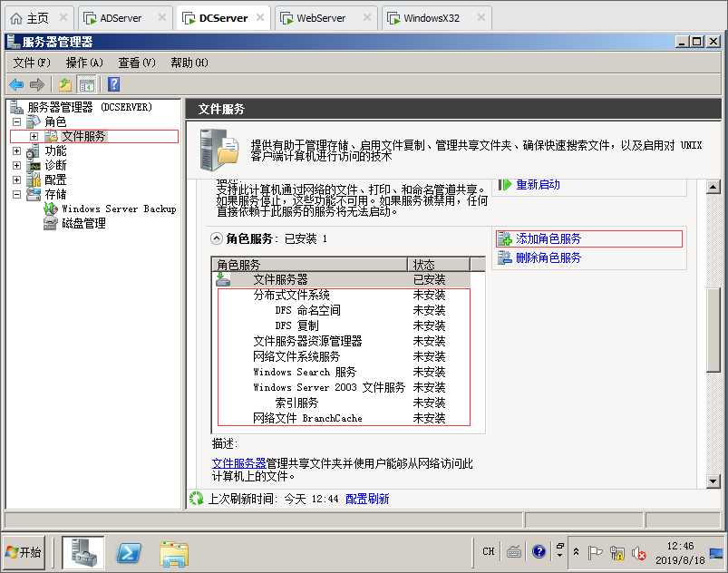Click the Back arrow toolbar icon
The height and width of the screenshot is (573, 728).
16,84
